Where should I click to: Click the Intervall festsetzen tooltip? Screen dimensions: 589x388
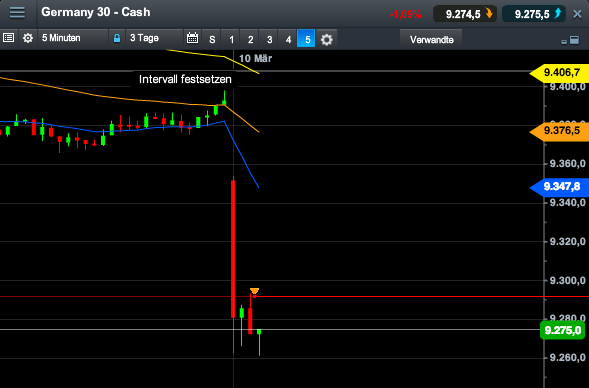pyautogui.click(x=185, y=79)
